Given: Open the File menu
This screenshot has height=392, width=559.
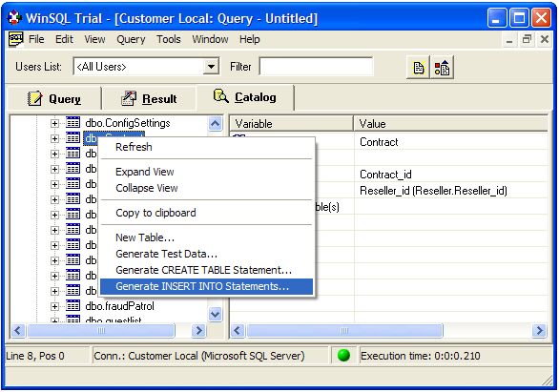Looking at the screenshot, I should (x=36, y=39).
